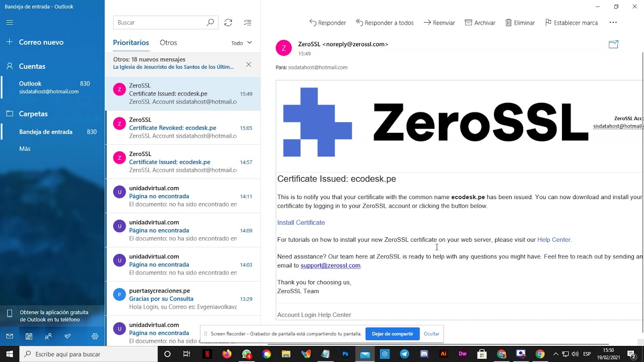Image resolution: width=644 pixels, height=362 pixels.
Task: Open the more actions ellipsis menu
Action: click(613, 23)
